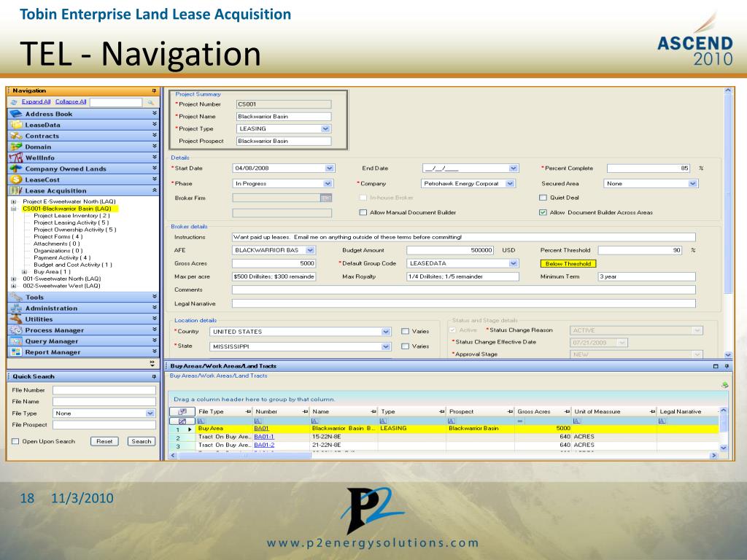Click the Expand All link
Image resolution: width=747 pixels, height=560 pixels.
[x=36, y=101]
